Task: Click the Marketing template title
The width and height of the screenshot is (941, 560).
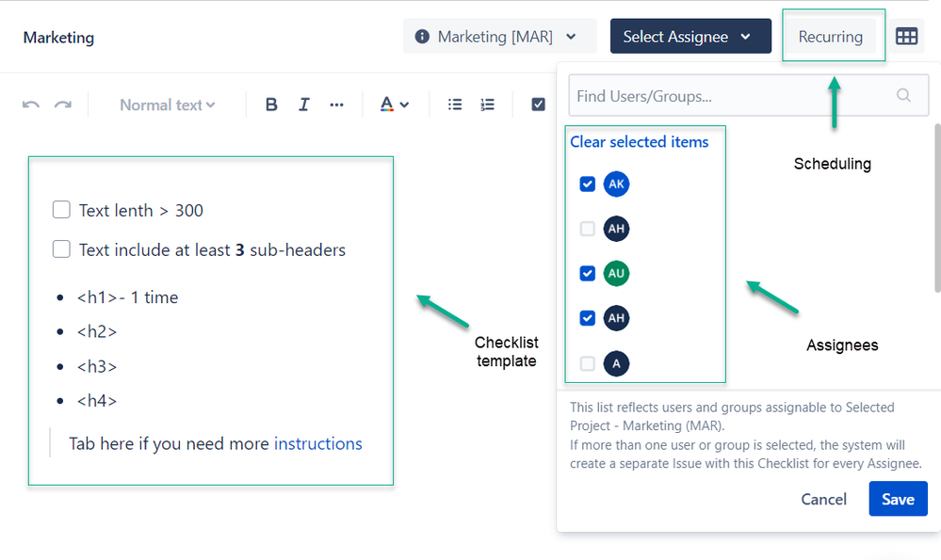Action: click(58, 37)
